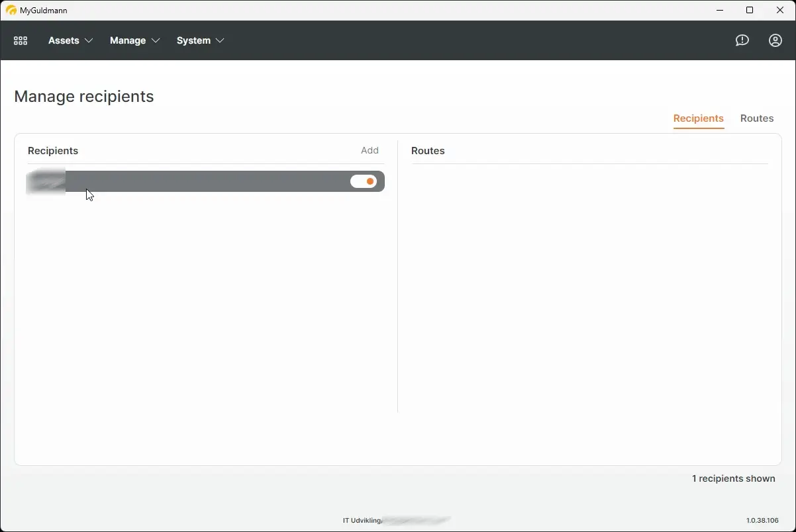Click the MyGuldmann logo in the title bar
The width and height of the screenshot is (796, 532).
[12, 10]
